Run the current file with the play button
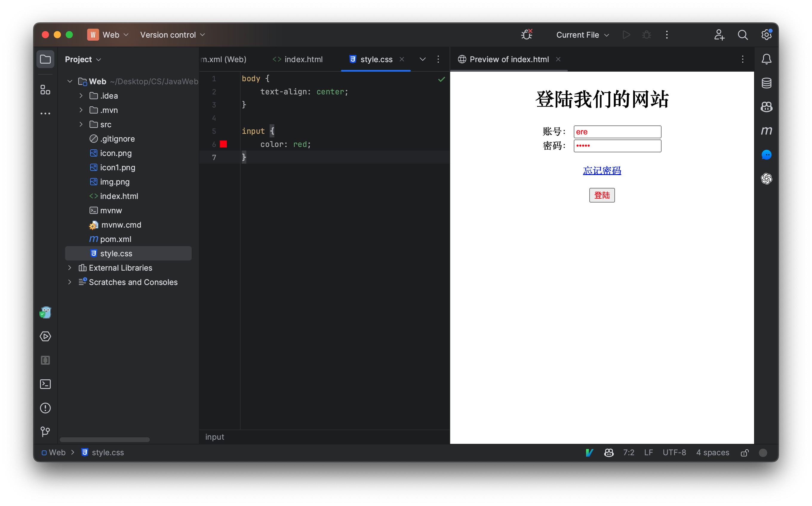The image size is (812, 506). [x=626, y=34]
